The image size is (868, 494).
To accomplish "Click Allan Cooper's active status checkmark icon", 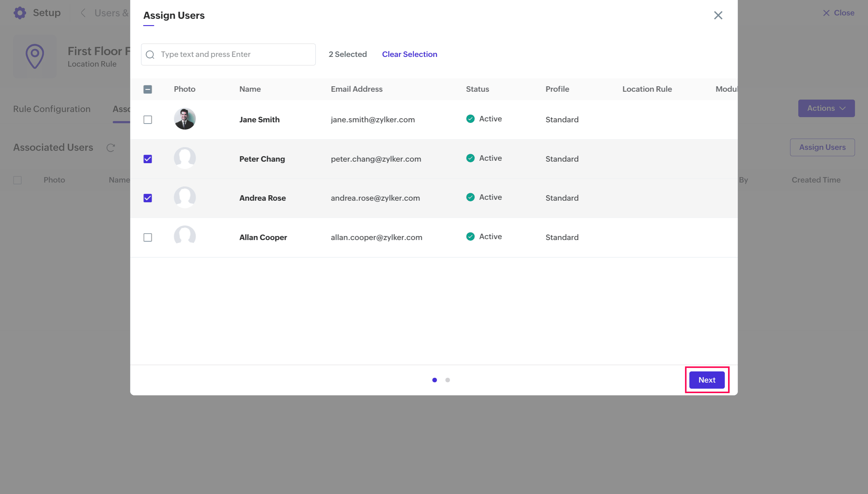I will [x=470, y=236].
